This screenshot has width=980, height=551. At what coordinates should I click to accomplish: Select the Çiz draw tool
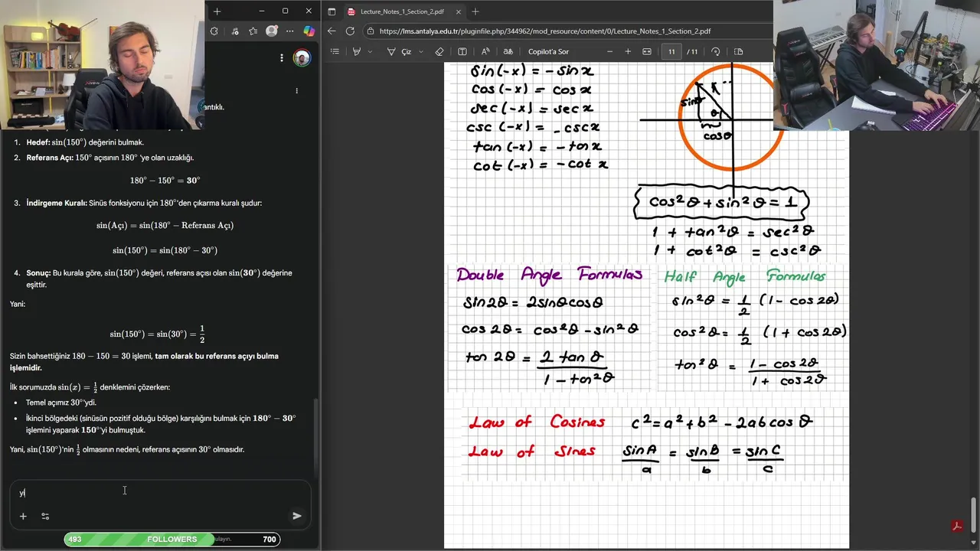400,51
